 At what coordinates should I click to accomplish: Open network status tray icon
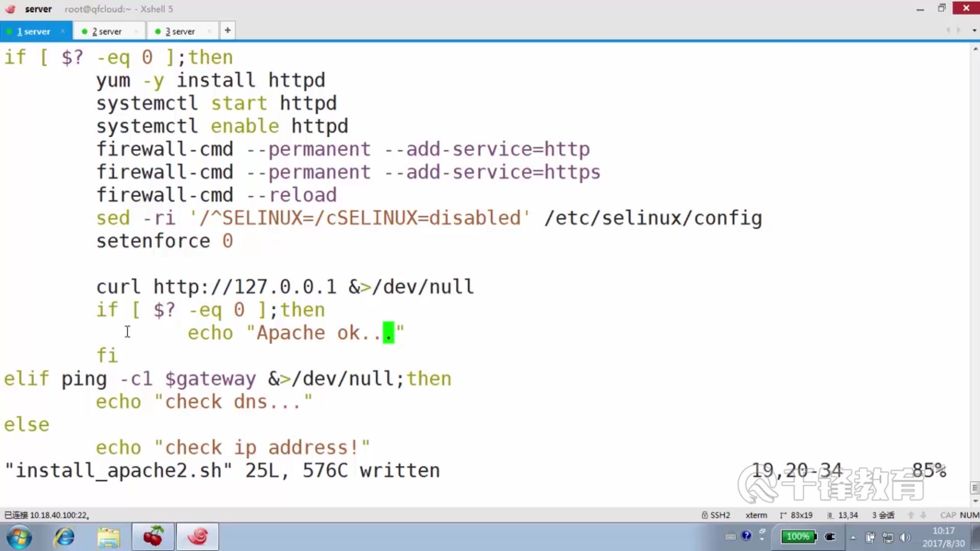[888, 537]
